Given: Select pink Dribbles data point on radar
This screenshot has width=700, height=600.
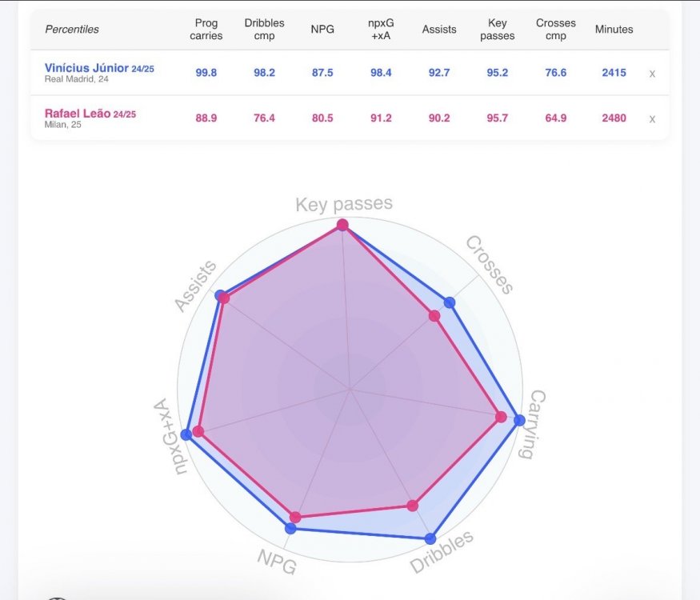Looking at the screenshot, I should (413, 506).
